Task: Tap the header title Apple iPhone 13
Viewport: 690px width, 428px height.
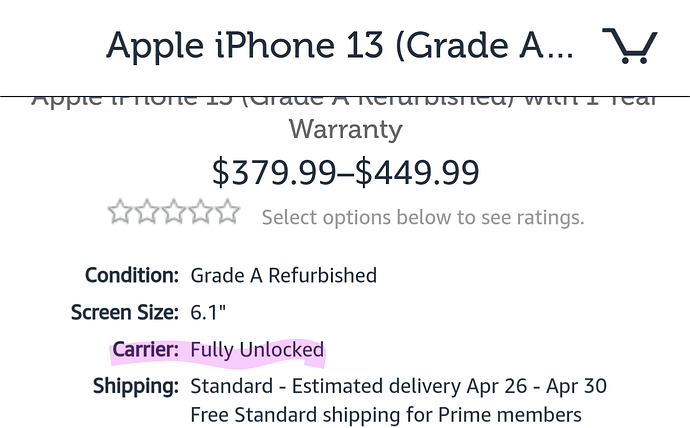Action: coord(340,45)
